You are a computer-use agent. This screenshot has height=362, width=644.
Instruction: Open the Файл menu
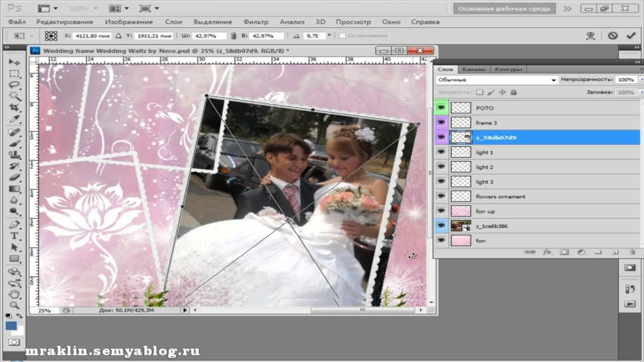17,22
